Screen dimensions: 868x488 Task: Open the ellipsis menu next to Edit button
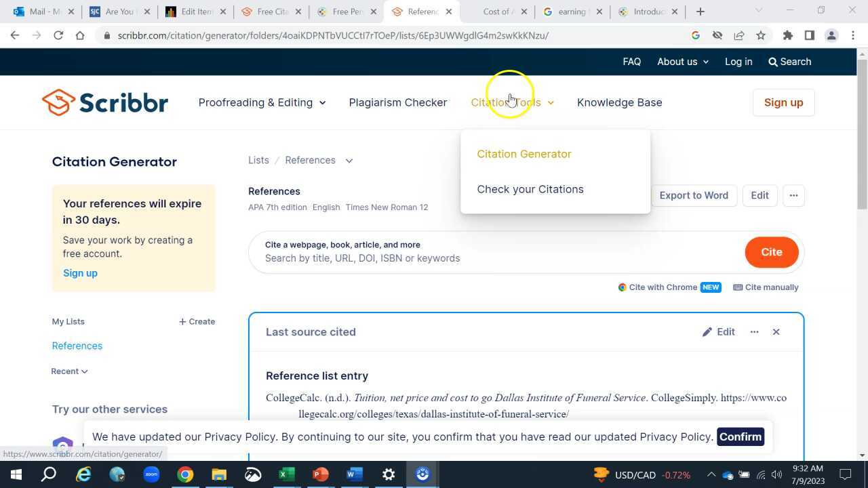pos(793,195)
